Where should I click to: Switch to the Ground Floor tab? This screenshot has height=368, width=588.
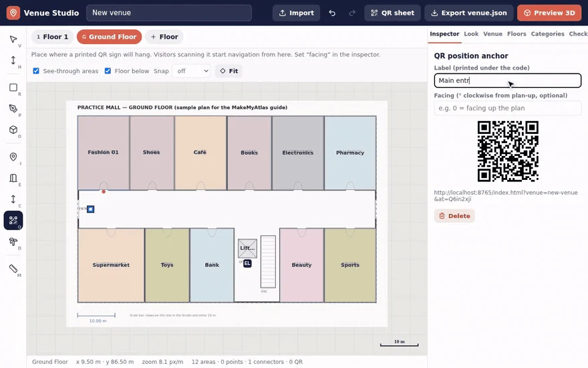tap(109, 37)
